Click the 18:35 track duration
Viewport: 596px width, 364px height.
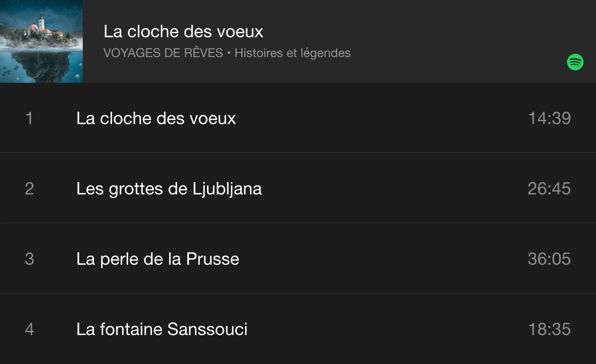click(549, 329)
